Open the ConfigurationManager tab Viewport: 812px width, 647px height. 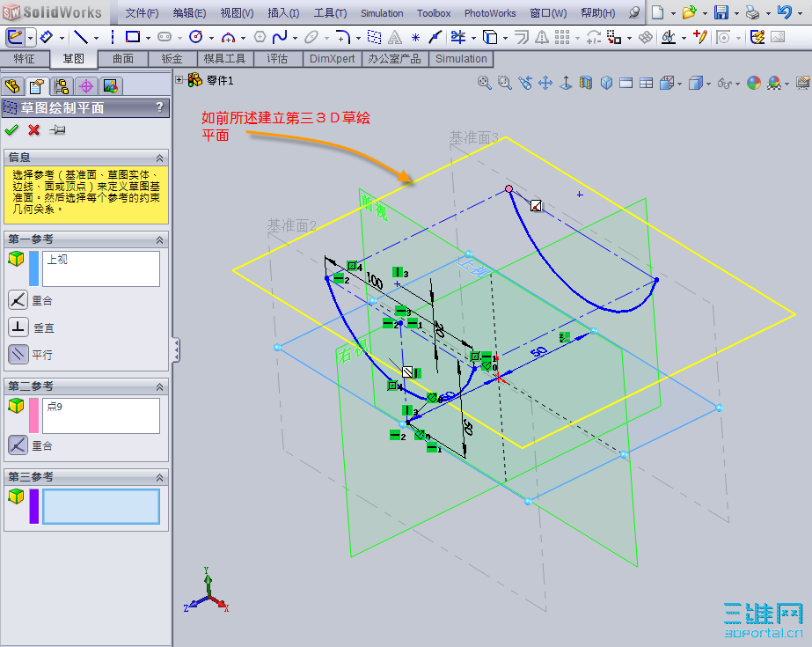pyautogui.click(x=62, y=86)
